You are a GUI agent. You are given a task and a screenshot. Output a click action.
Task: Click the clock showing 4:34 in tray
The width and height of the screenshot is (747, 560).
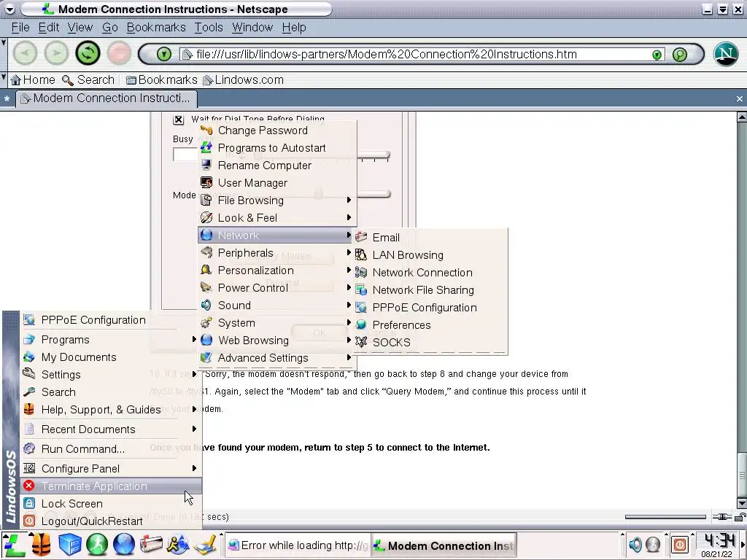[x=719, y=541]
